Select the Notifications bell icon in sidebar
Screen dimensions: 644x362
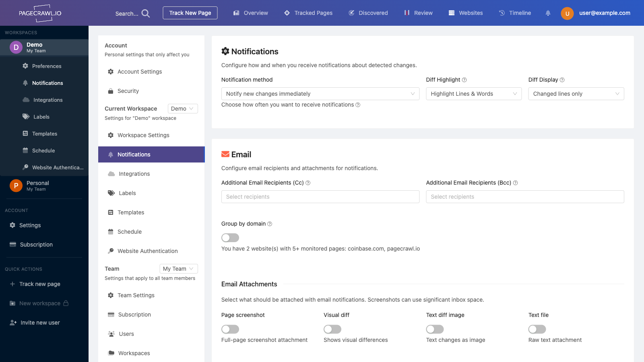(x=25, y=83)
